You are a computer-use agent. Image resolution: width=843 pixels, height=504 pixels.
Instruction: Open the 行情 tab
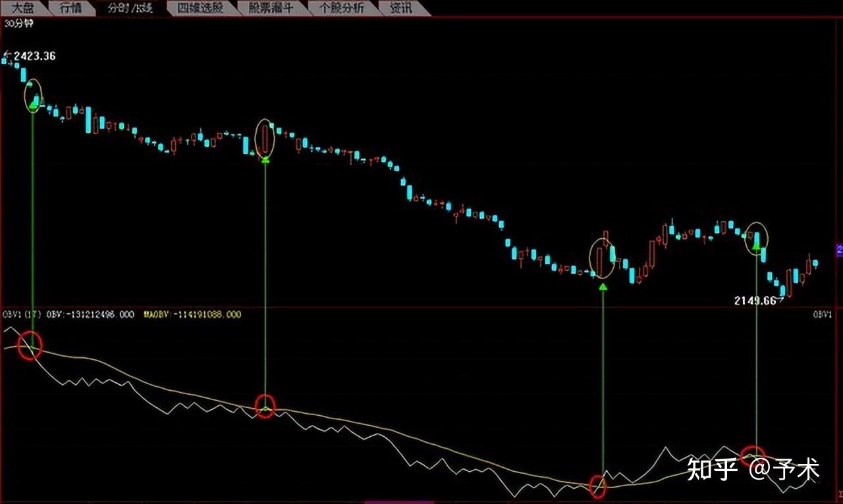(x=70, y=8)
